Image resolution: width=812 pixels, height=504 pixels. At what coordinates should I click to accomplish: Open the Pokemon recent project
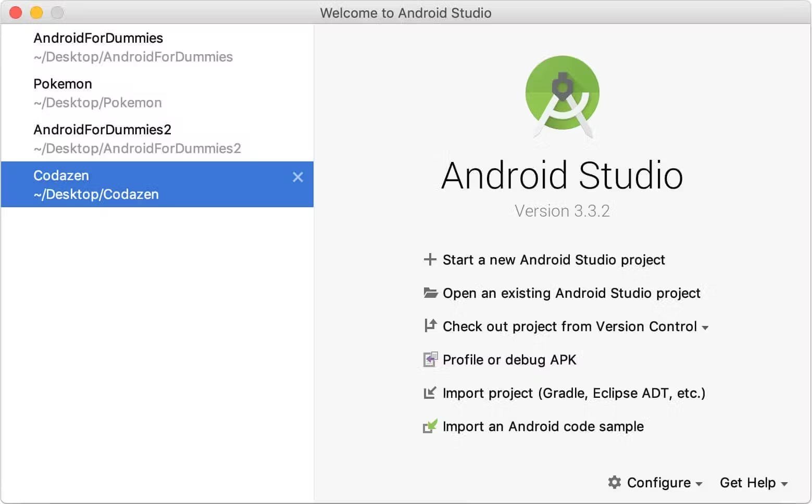157,93
